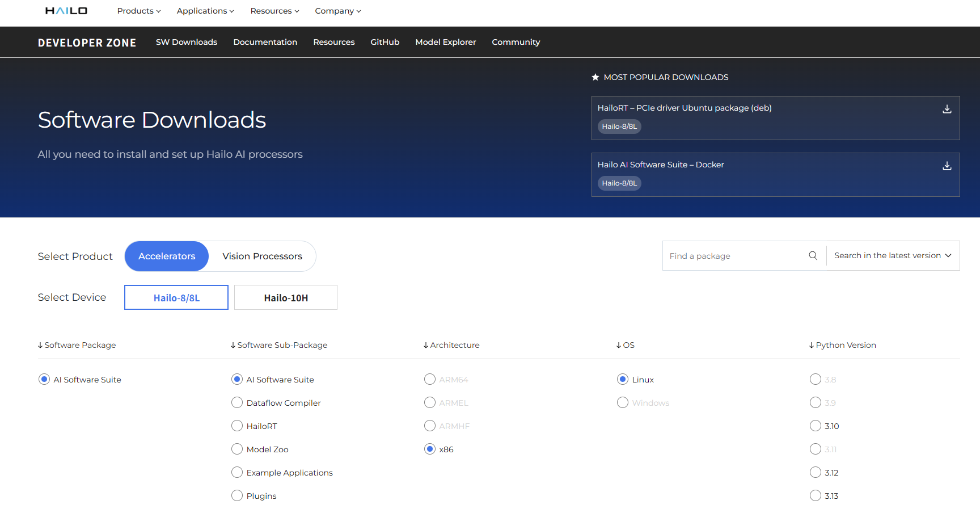Click the Hailo logo
Screen dimensions: 980x513
pyautogui.click(x=66, y=11)
